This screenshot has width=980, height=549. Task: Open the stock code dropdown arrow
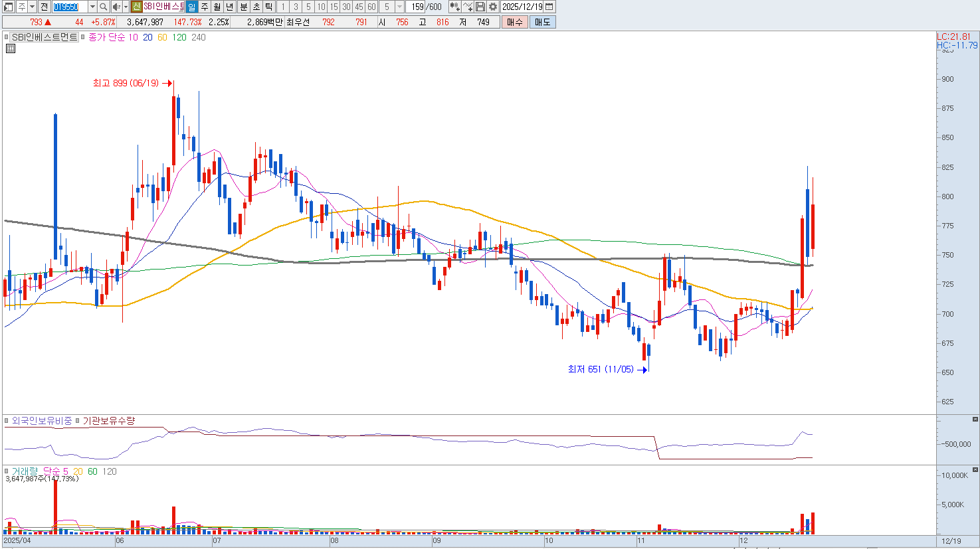pos(92,7)
